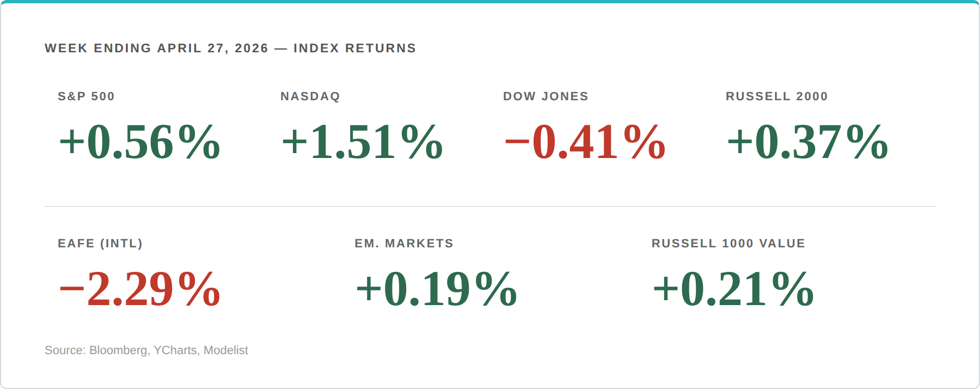
Task: Click the word Bloomberg in the source line
Action: click(118, 350)
